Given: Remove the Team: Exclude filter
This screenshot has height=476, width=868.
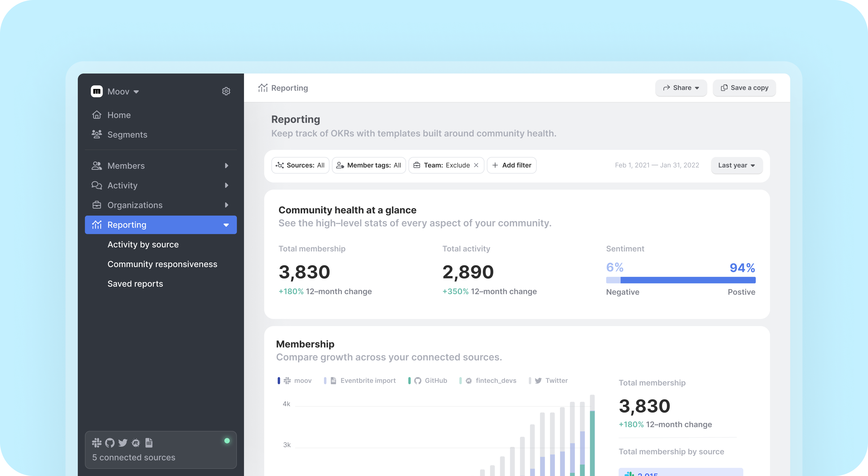Looking at the screenshot, I should click(x=476, y=165).
